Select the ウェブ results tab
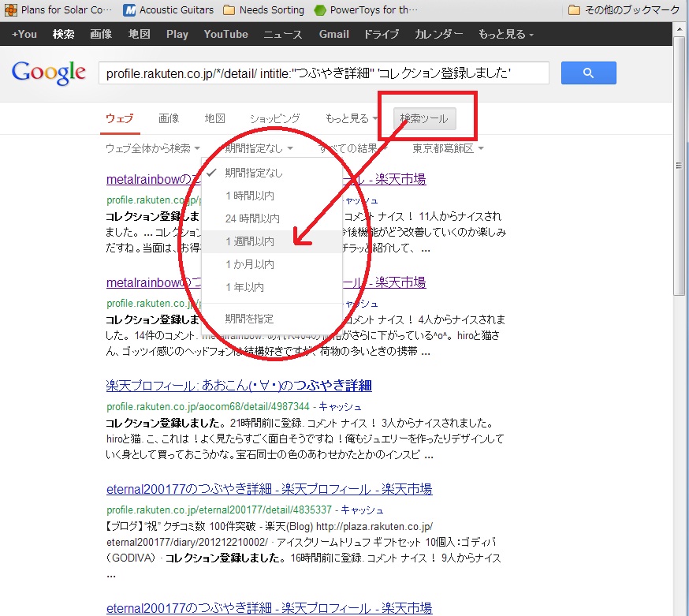689x616 pixels. point(120,119)
